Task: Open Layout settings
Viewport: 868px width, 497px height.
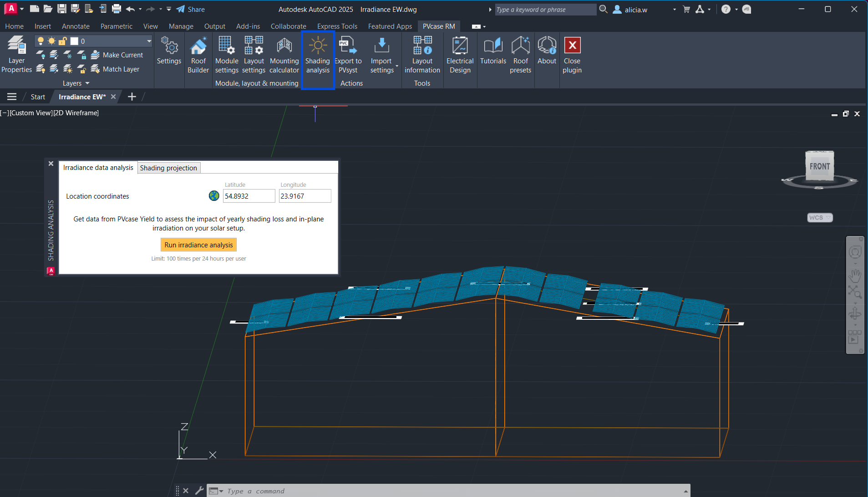Action: [x=254, y=55]
